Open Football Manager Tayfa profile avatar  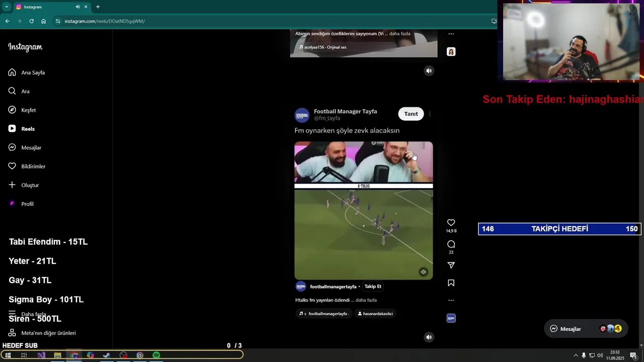(x=302, y=115)
